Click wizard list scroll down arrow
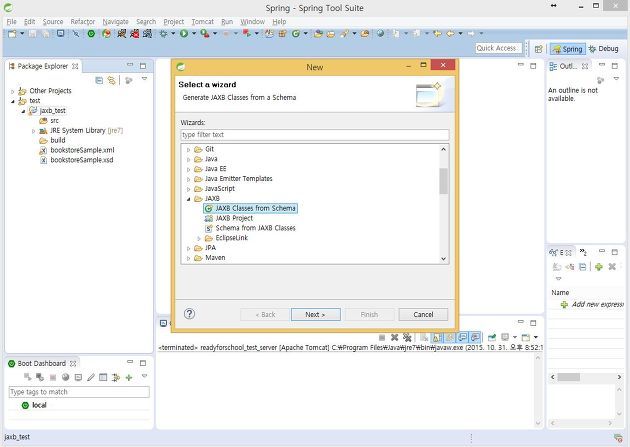The image size is (630, 447). point(443,259)
